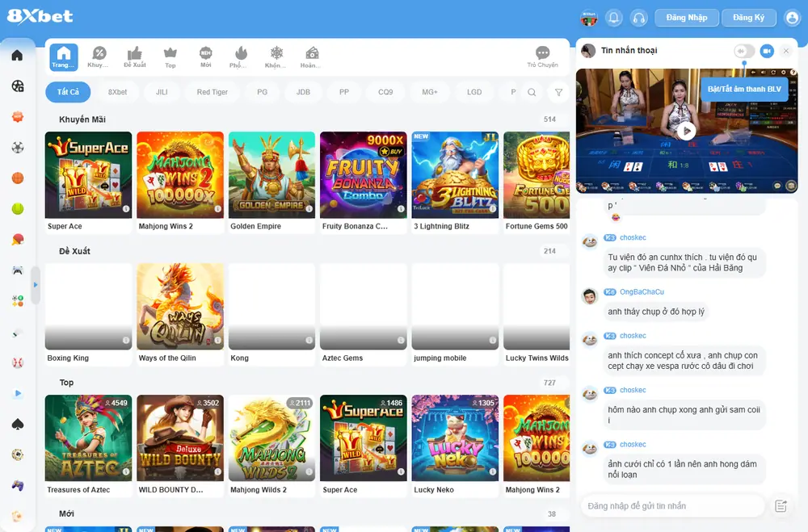This screenshot has height=532, width=808.
Task: Filter by MG+ provider
Action: point(429,92)
